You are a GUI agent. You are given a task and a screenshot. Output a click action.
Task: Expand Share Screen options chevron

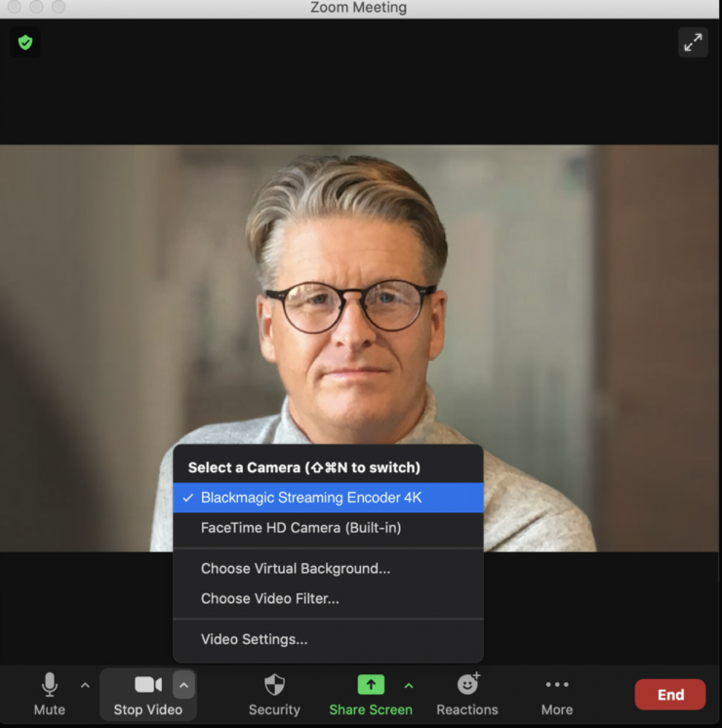click(x=408, y=685)
